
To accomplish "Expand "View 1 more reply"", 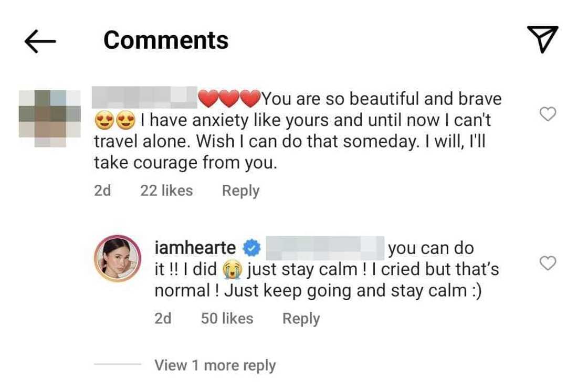I will click(x=215, y=365).
